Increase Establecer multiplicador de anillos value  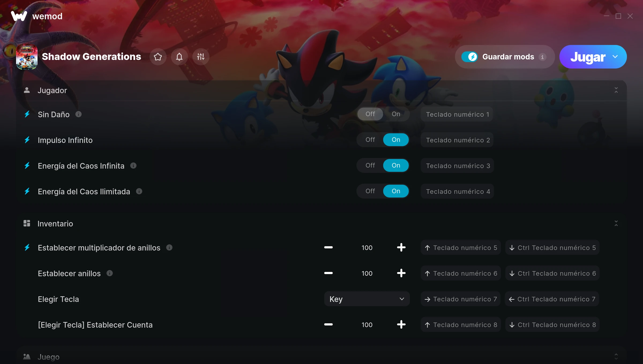(x=401, y=248)
